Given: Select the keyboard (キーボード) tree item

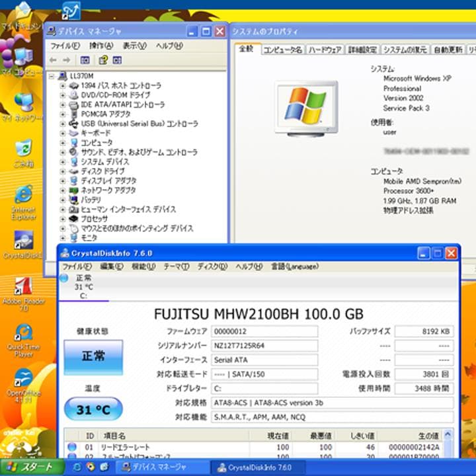Looking at the screenshot, I should point(96,133).
